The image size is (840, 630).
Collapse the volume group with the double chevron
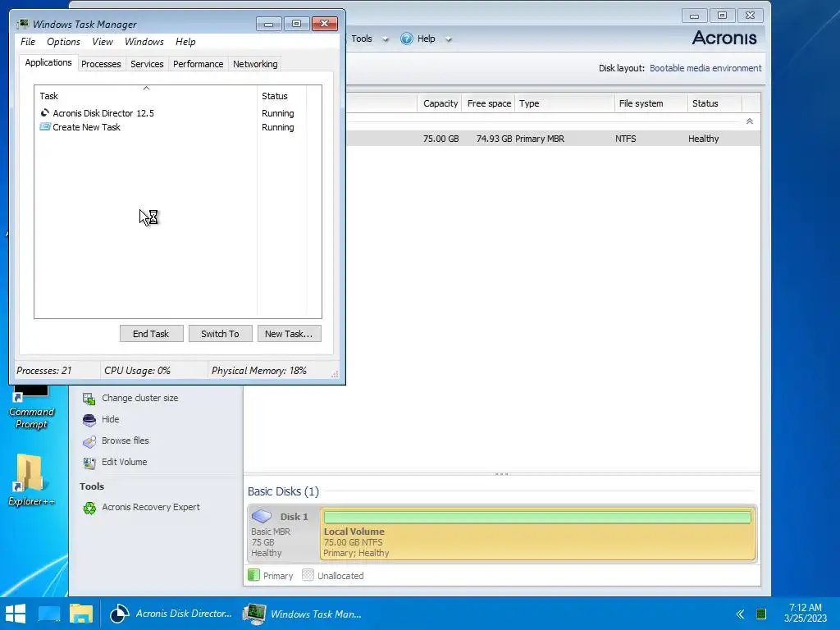tap(750, 121)
